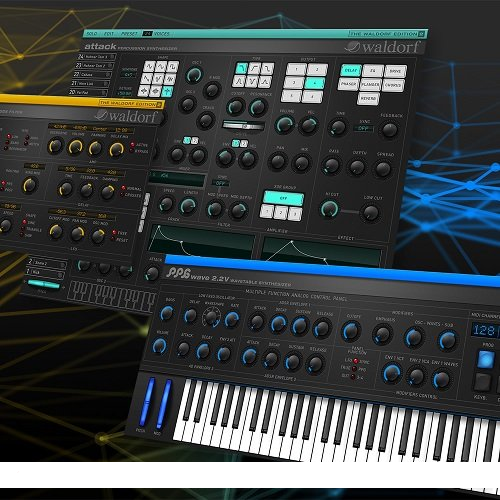Open the EDIT menu in Attack header

109,34
